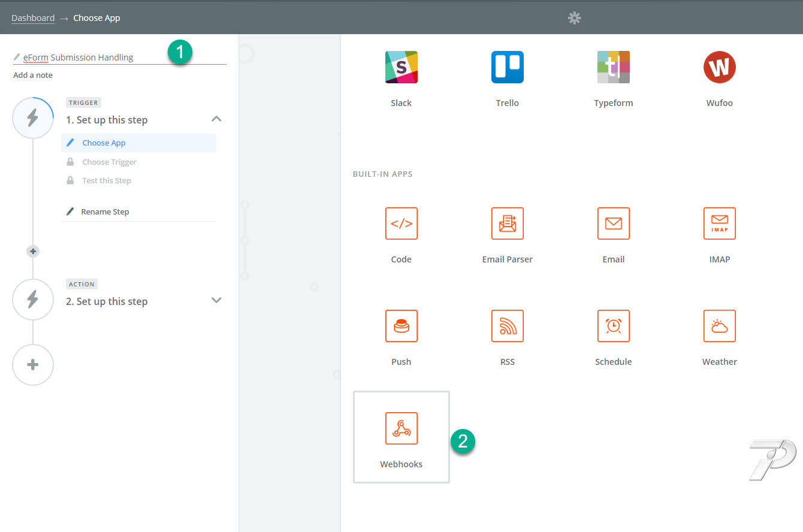Click the '1. Set up this step' title
This screenshot has width=803, height=532.
tap(107, 120)
